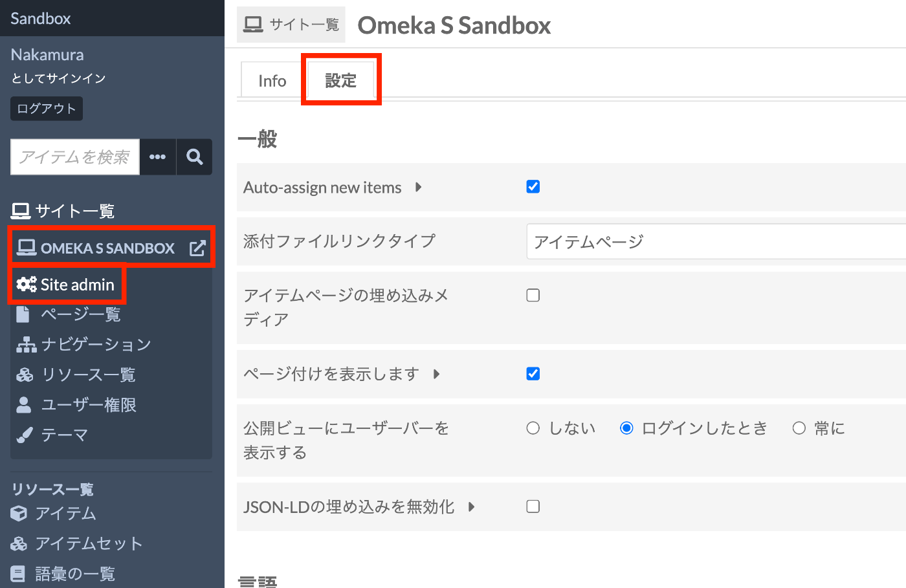Click the 添付ファイルリンクタイプ label

(340, 241)
